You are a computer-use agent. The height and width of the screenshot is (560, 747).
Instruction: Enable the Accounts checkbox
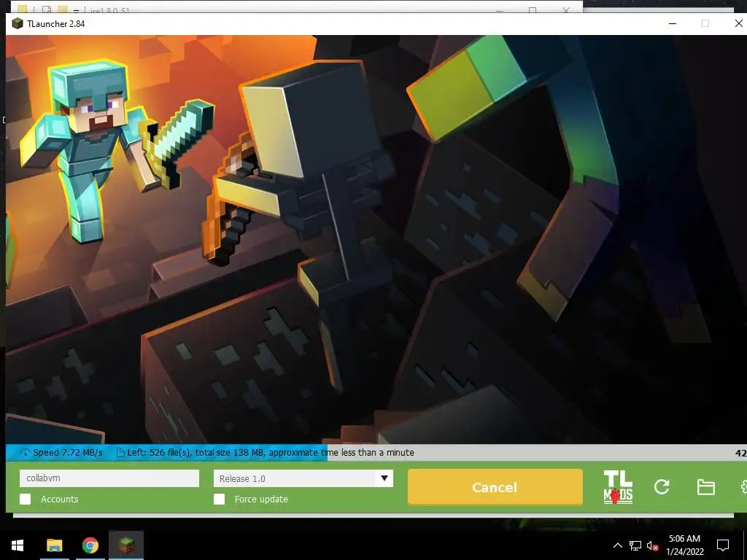tap(26, 499)
